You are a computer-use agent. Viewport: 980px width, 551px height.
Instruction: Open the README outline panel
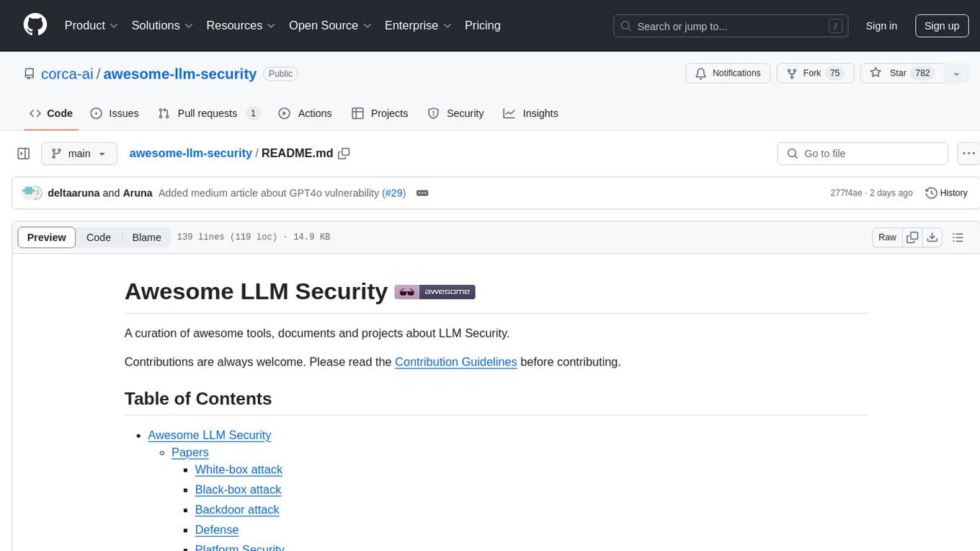[958, 237]
